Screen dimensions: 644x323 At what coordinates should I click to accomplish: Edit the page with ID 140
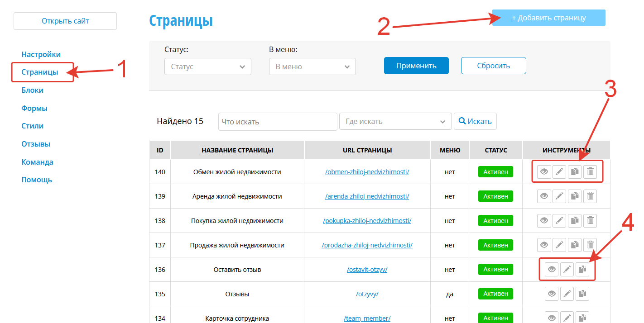pos(559,172)
